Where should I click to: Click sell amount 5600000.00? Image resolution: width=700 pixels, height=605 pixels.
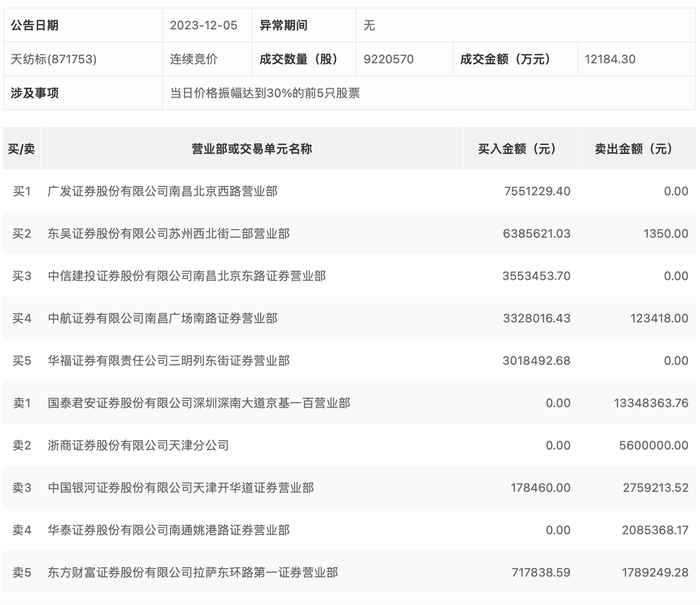pos(654,446)
